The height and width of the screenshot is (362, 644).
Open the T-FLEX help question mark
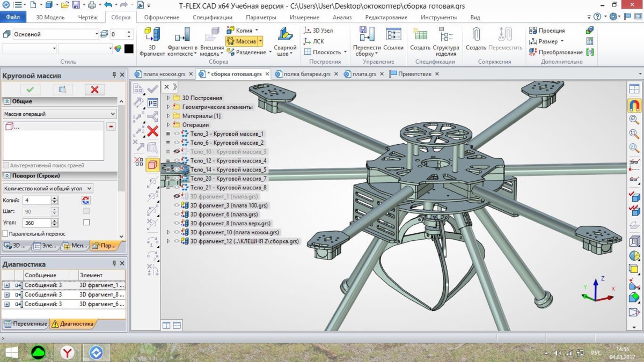coord(597,17)
